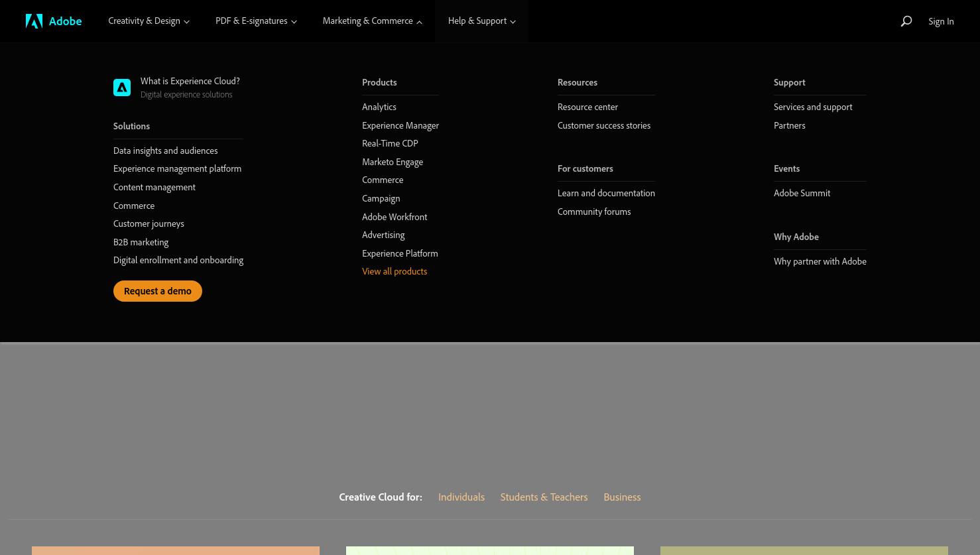Open the Resource center link
The image size is (980, 555).
click(587, 107)
